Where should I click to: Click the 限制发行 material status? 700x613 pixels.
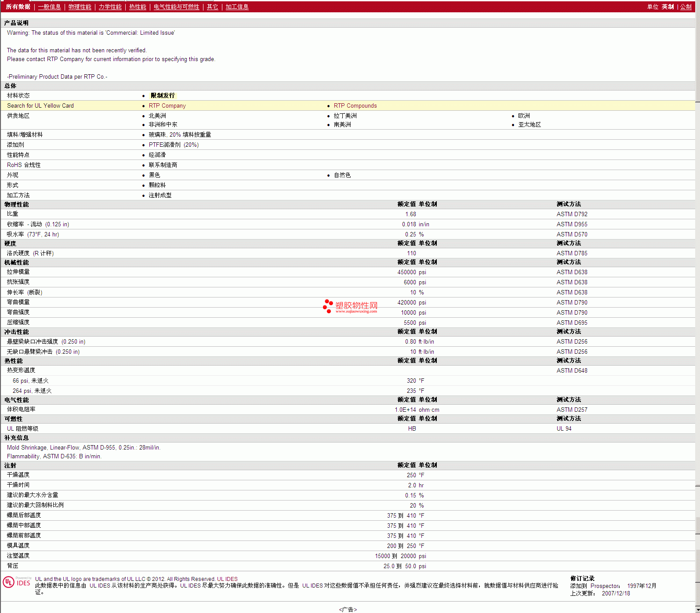[163, 95]
